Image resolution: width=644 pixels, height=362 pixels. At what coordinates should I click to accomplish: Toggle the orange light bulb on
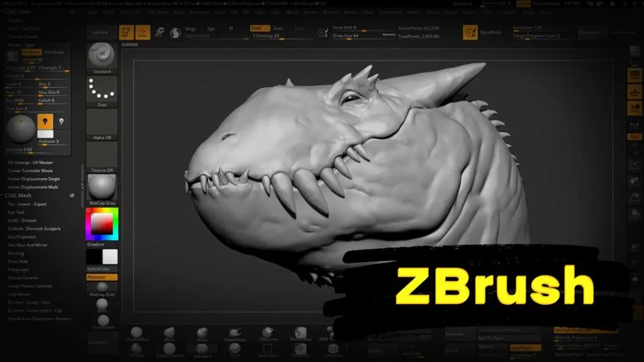click(45, 121)
